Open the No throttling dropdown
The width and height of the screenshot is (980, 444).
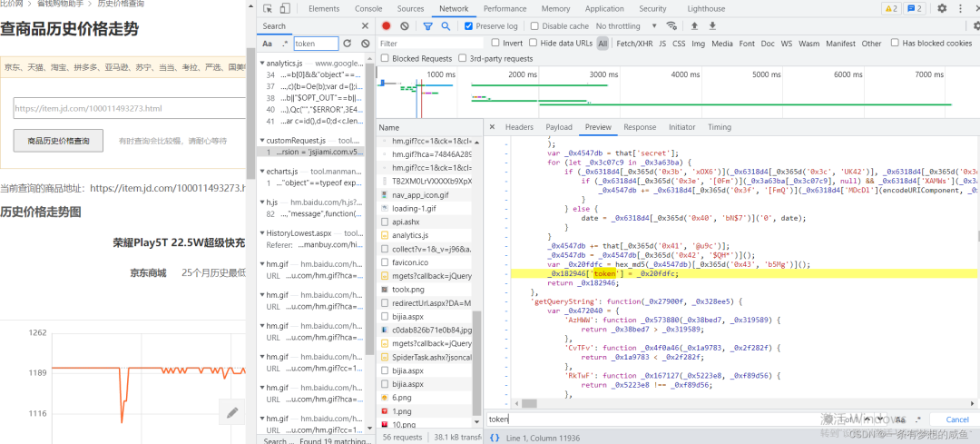pyautogui.click(x=626, y=26)
